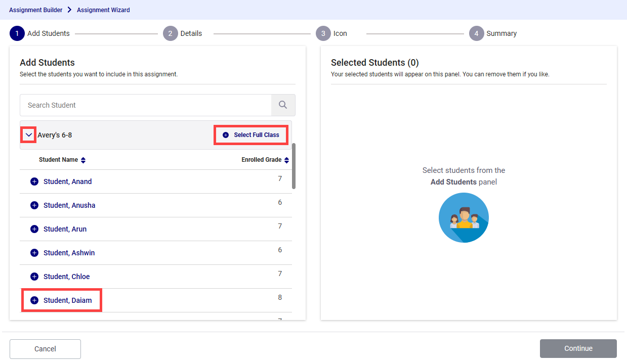The image size is (627, 364).
Task: Click the search magnifier icon
Action: point(283,105)
